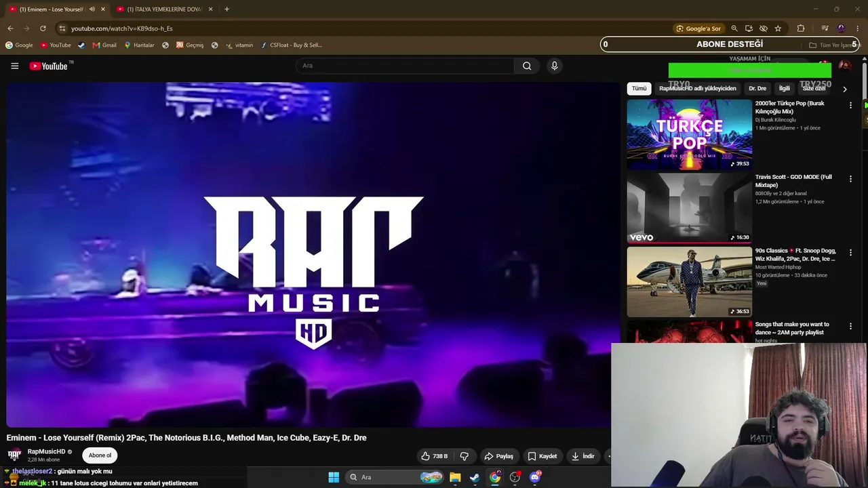This screenshot has height=488, width=868.
Task: Click the YouTube search magnifier button
Action: pyautogui.click(x=527, y=66)
